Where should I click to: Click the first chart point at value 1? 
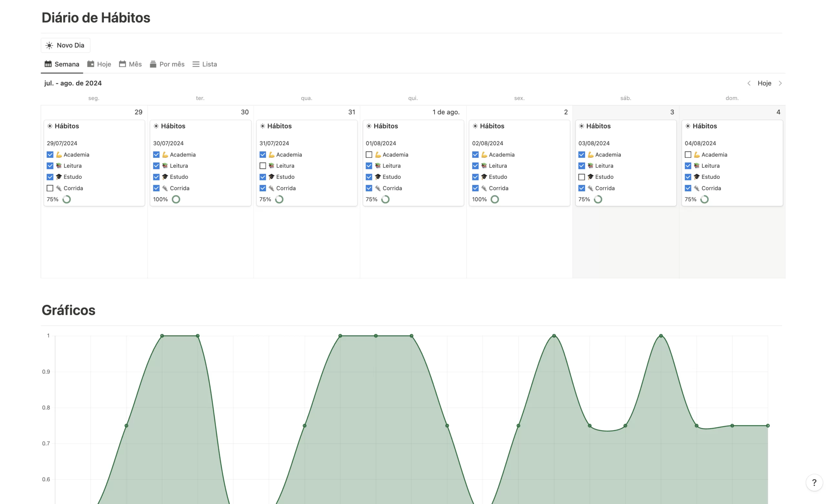pyautogui.click(x=162, y=336)
